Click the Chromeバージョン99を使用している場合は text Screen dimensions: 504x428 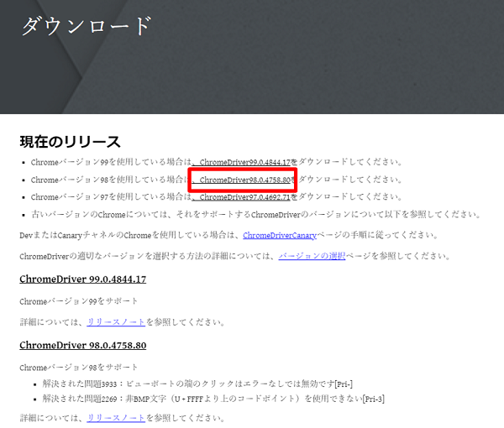click(111, 162)
